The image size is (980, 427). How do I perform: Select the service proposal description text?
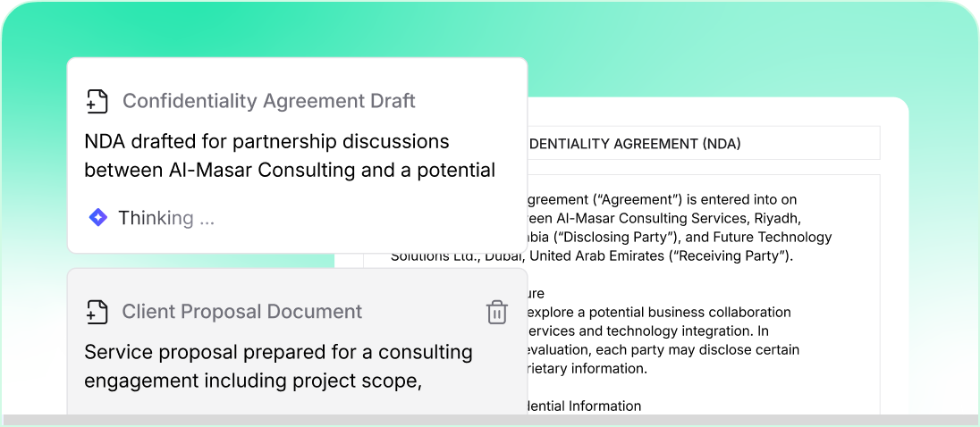tap(278, 366)
